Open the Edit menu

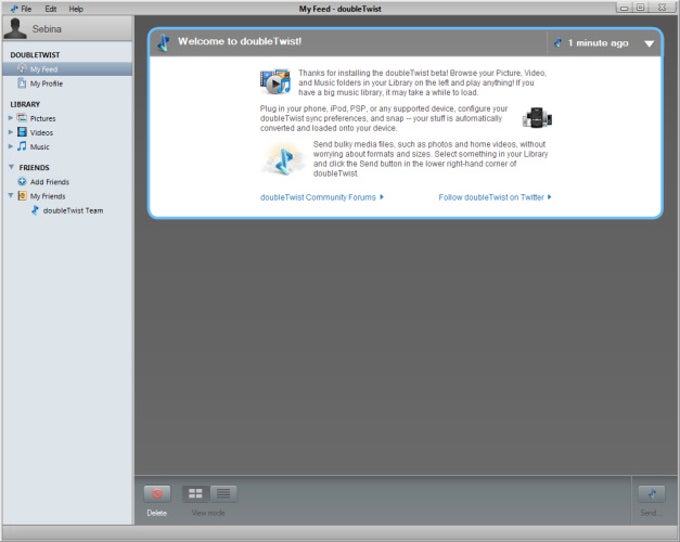tap(51, 9)
